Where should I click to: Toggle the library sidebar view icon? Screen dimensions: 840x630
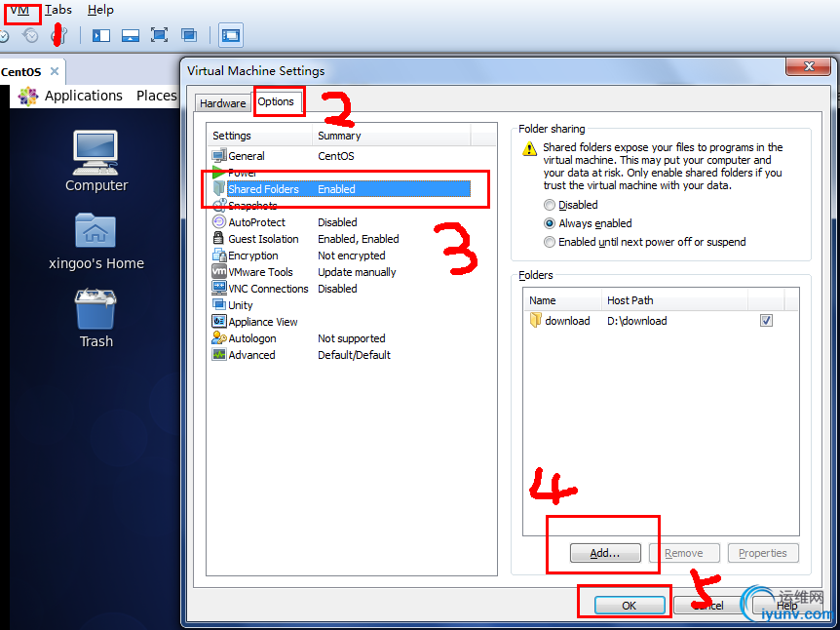click(100, 36)
